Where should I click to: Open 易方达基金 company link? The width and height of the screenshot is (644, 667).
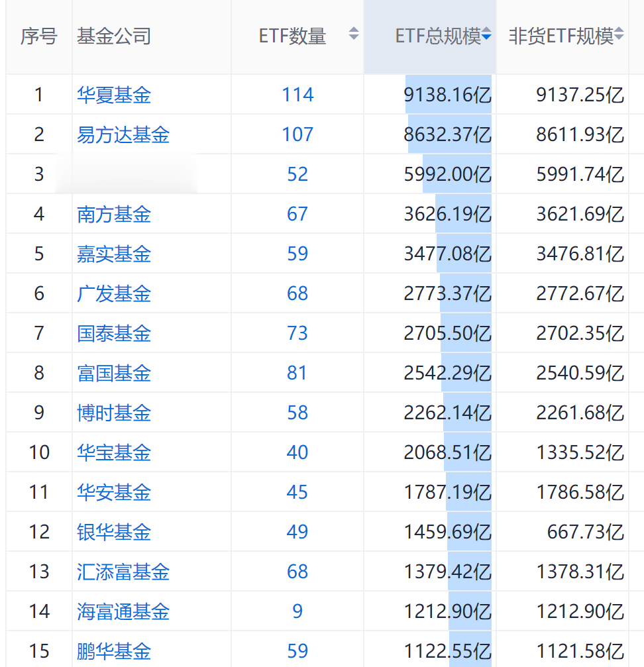123,135
